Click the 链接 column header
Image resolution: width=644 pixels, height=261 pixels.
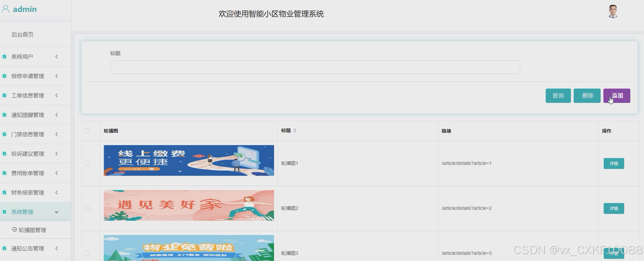pos(446,131)
